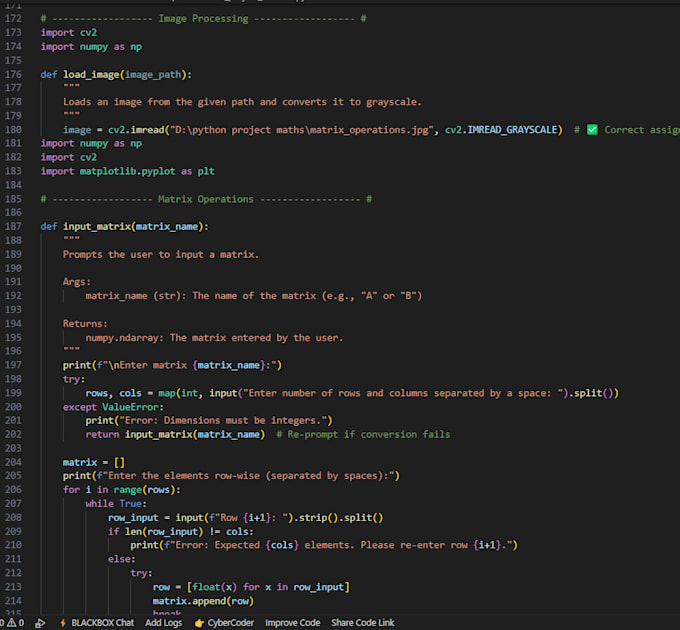
Task: Click the 'Returns:' docstring label
Action: (x=85, y=323)
